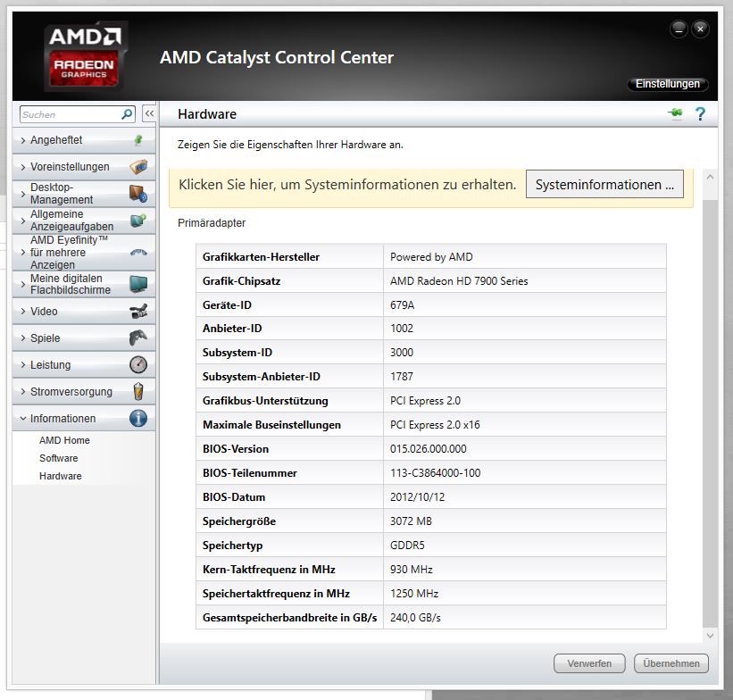Open help with the blue question mark

click(x=700, y=113)
